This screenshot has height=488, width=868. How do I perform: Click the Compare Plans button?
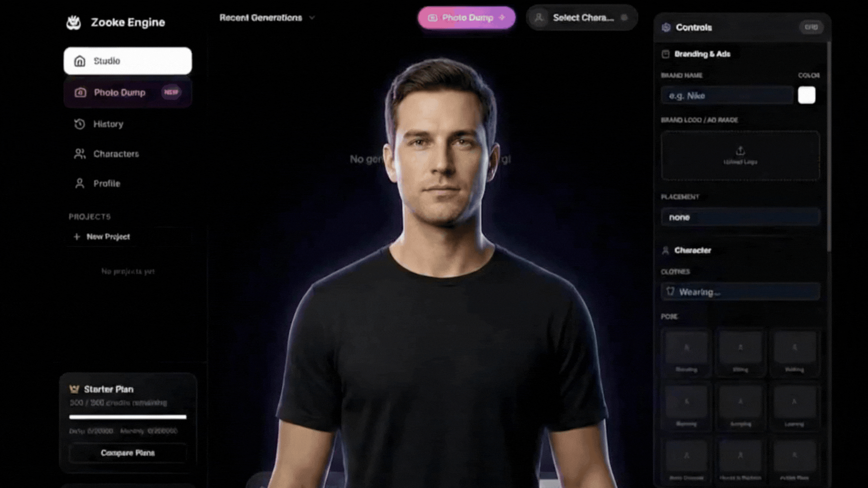pos(127,453)
